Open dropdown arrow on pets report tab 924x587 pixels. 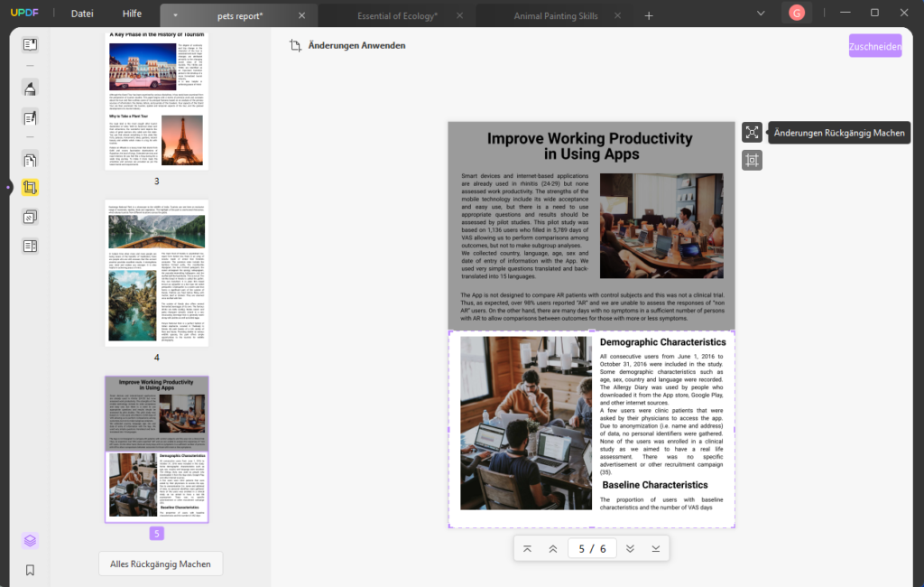click(x=175, y=16)
